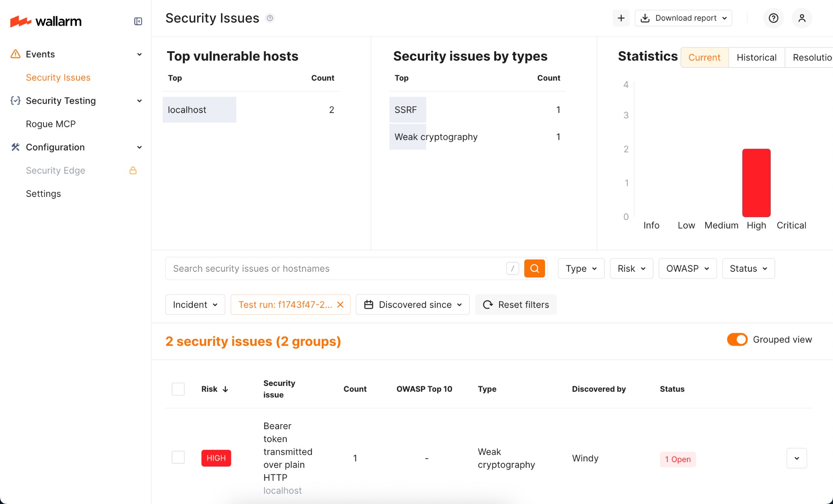Click the plus button to add a security issue

pos(620,18)
